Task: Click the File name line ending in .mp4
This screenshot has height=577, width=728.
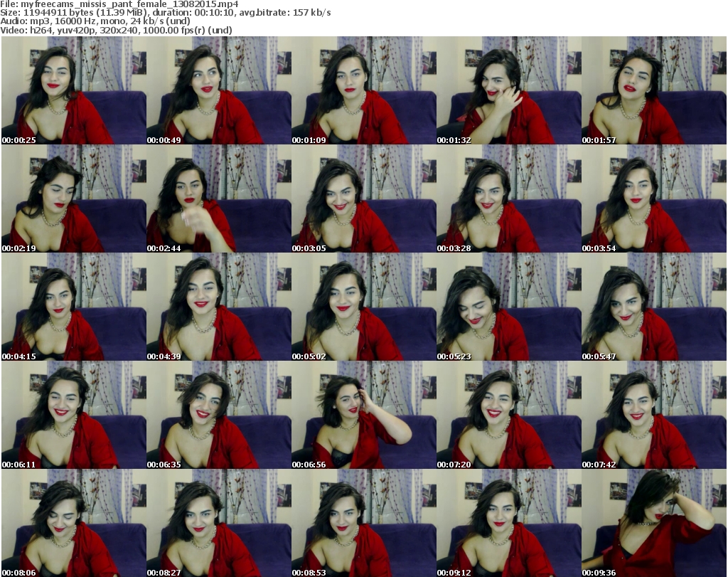Action: point(119,4)
